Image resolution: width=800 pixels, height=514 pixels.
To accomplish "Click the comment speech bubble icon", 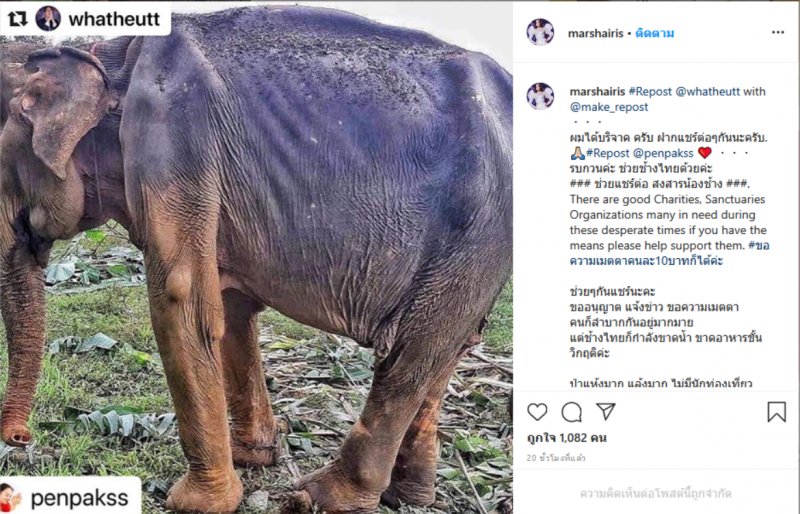I will pos(572,412).
